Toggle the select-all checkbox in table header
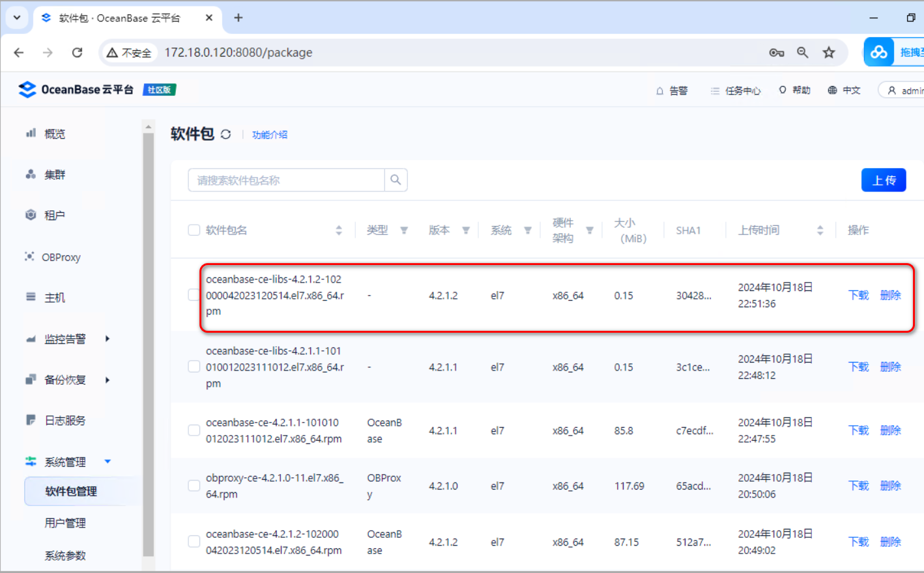This screenshot has height=573, width=924. coord(194,230)
